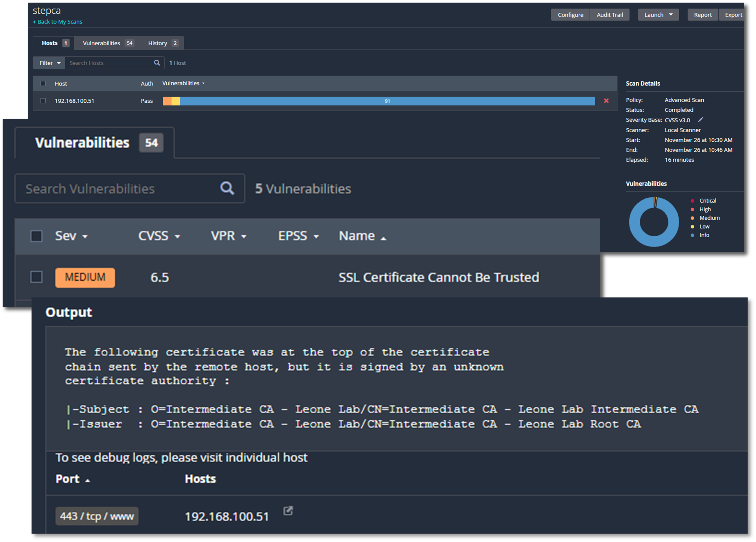Screen dimensions: 756x542
Task: Expand the Launch dropdown button
Action: pos(658,15)
